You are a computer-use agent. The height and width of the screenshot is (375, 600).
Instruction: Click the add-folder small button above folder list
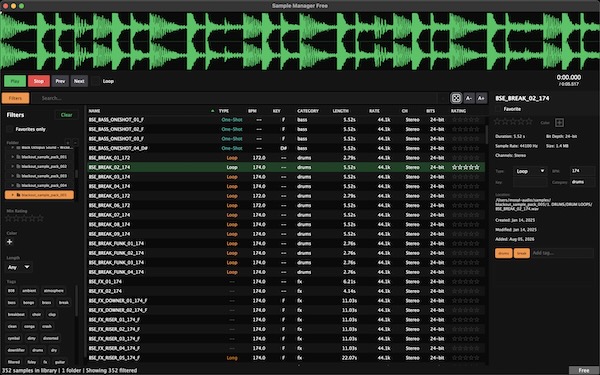pyautogui.click(x=68, y=142)
